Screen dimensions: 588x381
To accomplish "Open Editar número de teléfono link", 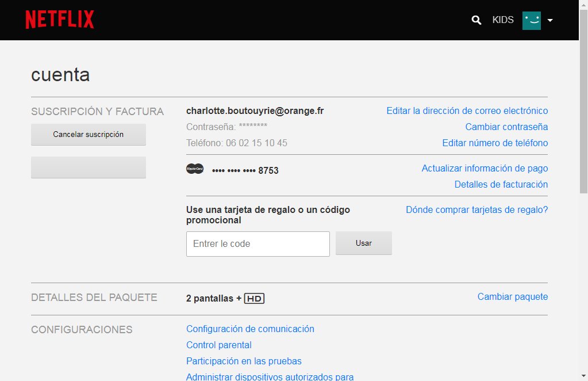I will point(495,143).
